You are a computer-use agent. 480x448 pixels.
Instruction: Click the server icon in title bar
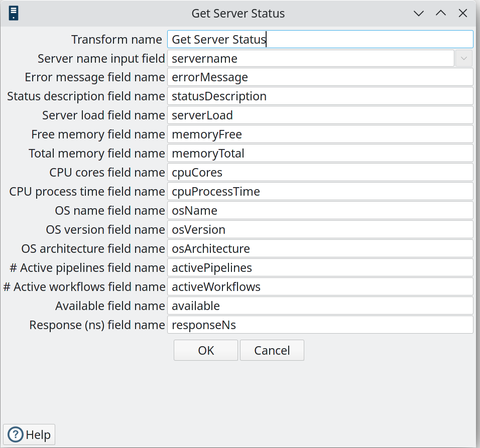coord(14,13)
